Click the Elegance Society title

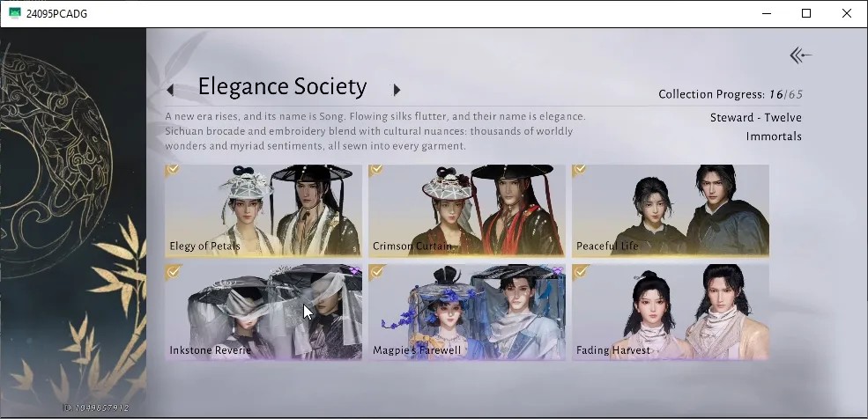click(x=282, y=87)
